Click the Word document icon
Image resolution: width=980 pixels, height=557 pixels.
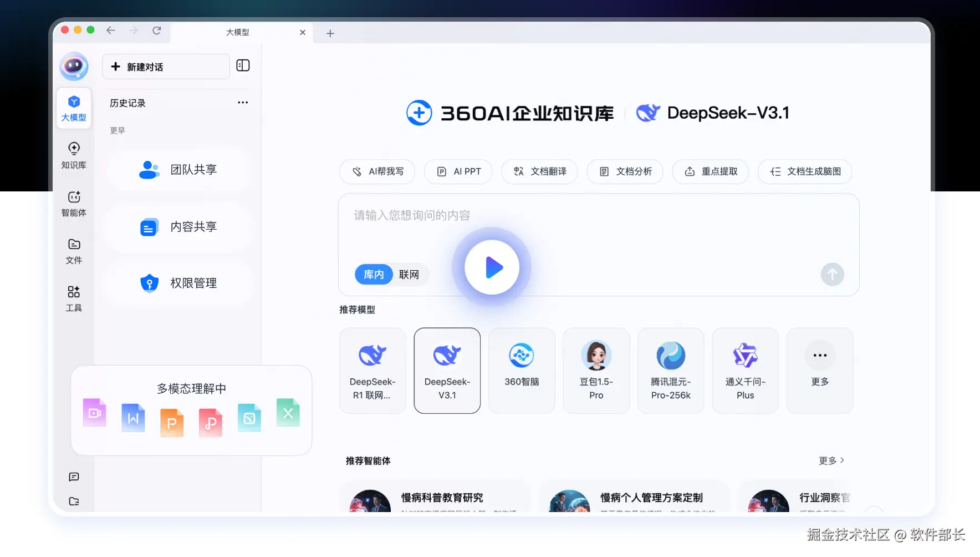coord(133,418)
